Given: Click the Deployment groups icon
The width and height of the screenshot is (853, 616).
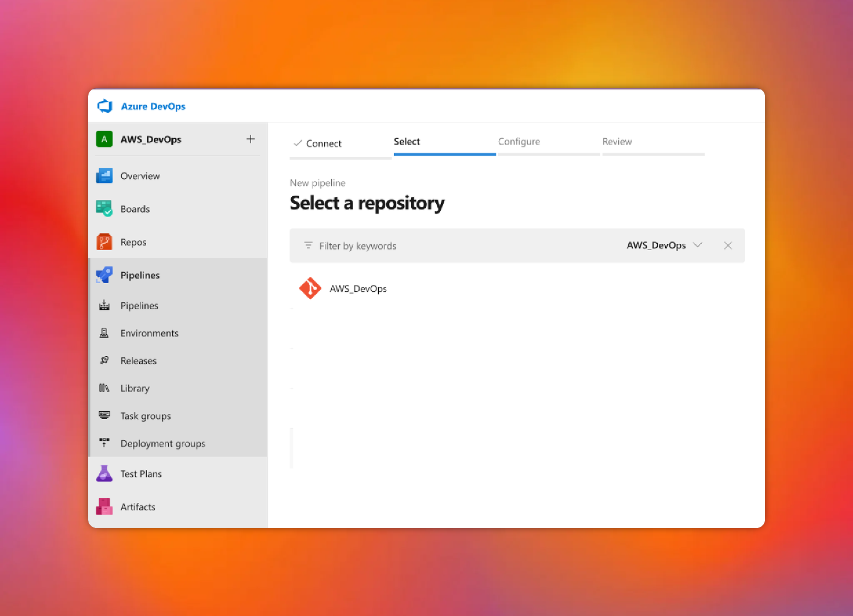Looking at the screenshot, I should point(105,443).
